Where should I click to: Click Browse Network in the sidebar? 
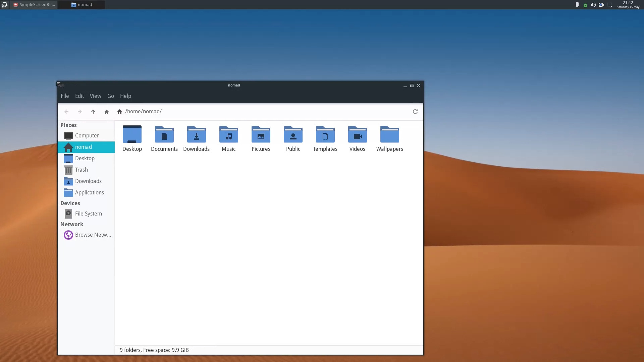(92, 235)
